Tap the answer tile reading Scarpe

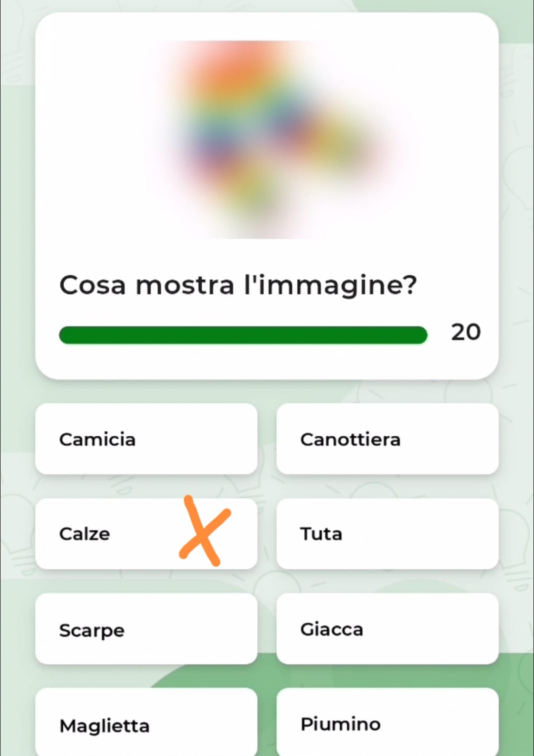tap(146, 629)
